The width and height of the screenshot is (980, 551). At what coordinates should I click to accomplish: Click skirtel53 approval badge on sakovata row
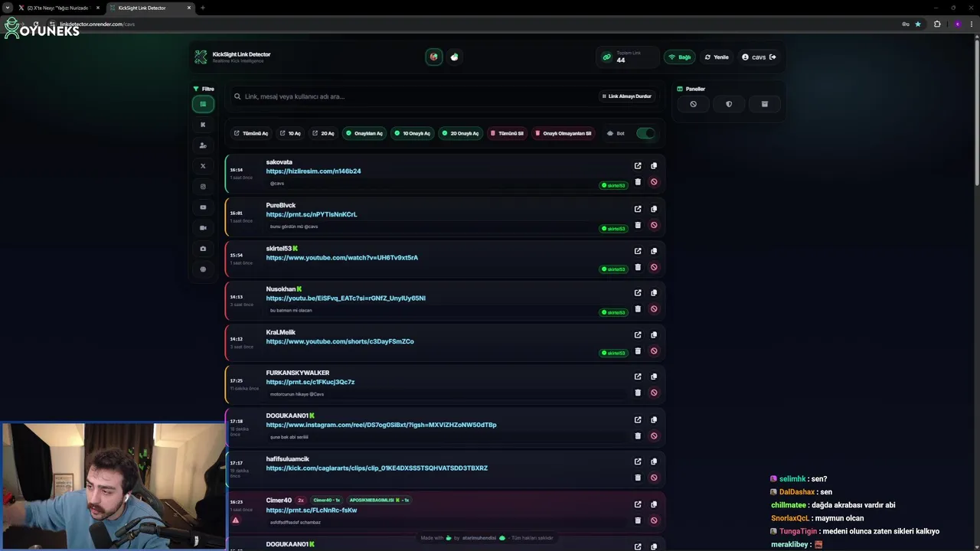613,185
